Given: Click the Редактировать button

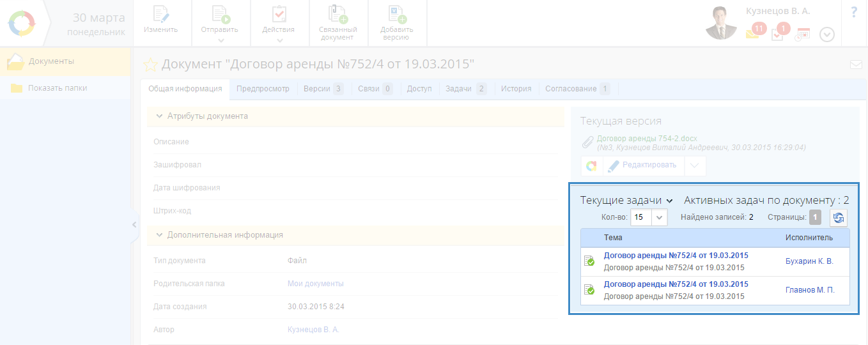Looking at the screenshot, I should coord(642,165).
